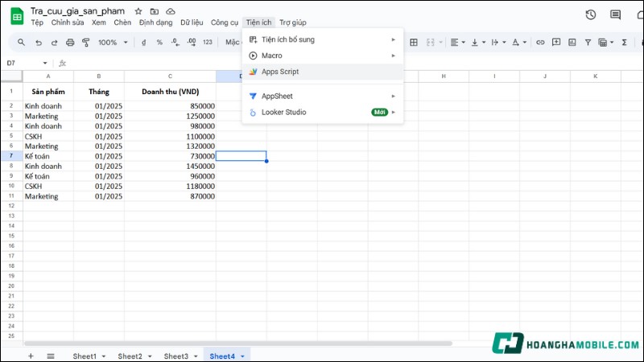The height and width of the screenshot is (362, 644).
Task: Open Sheet2 tab dropdown arrow
Action: (x=150, y=356)
